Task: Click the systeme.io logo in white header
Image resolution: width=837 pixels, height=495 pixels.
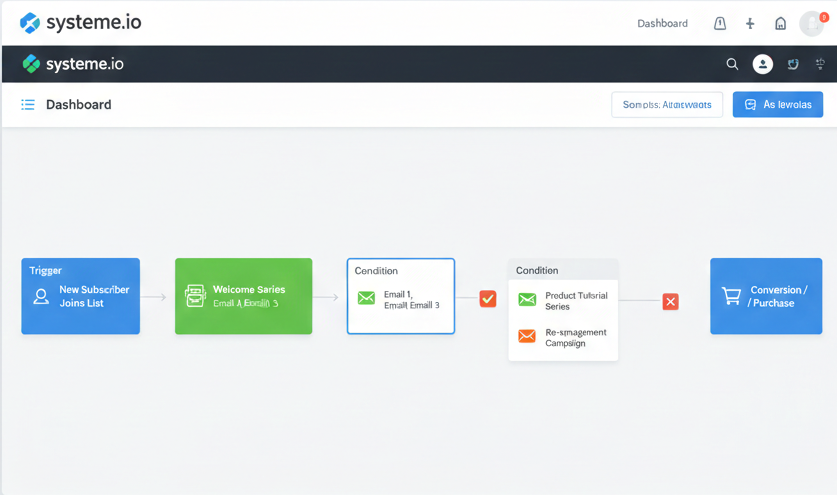Action: click(x=81, y=22)
